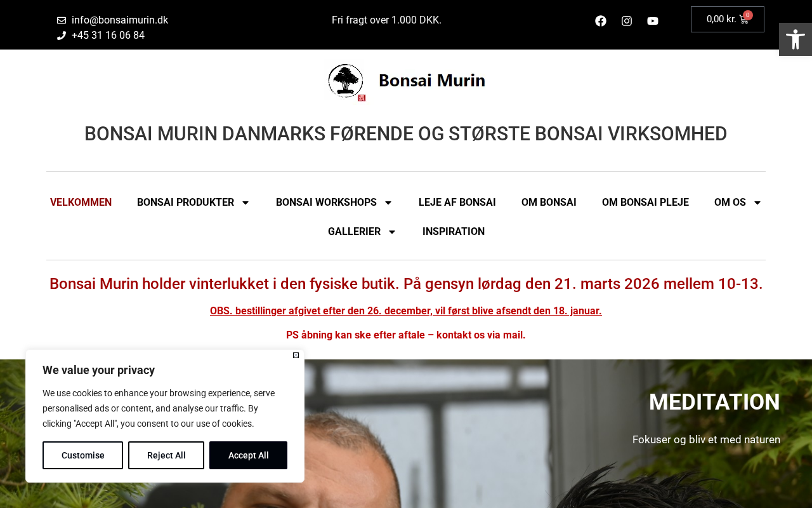Close the cookie privacy banner
This screenshot has height=508, width=812.
(x=296, y=356)
